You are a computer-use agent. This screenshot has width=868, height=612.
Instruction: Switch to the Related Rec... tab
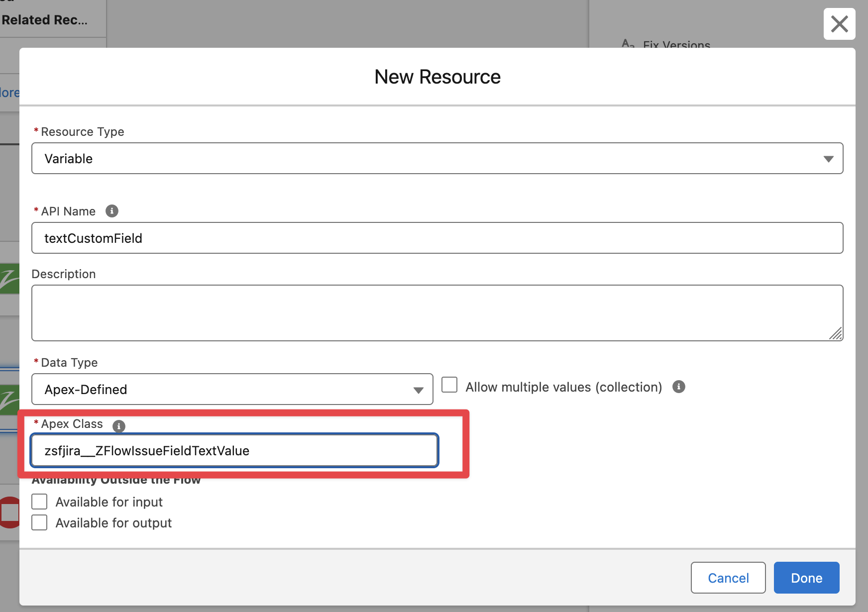click(45, 20)
